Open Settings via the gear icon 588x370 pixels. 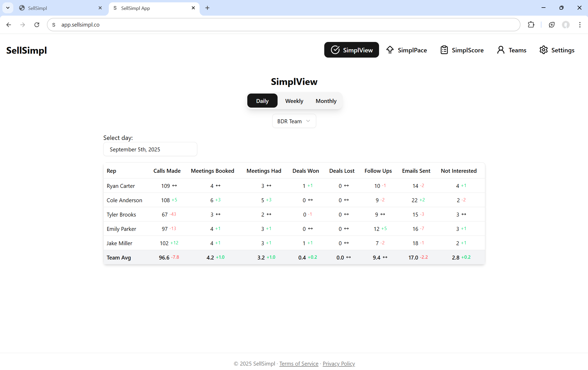pyautogui.click(x=557, y=50)
